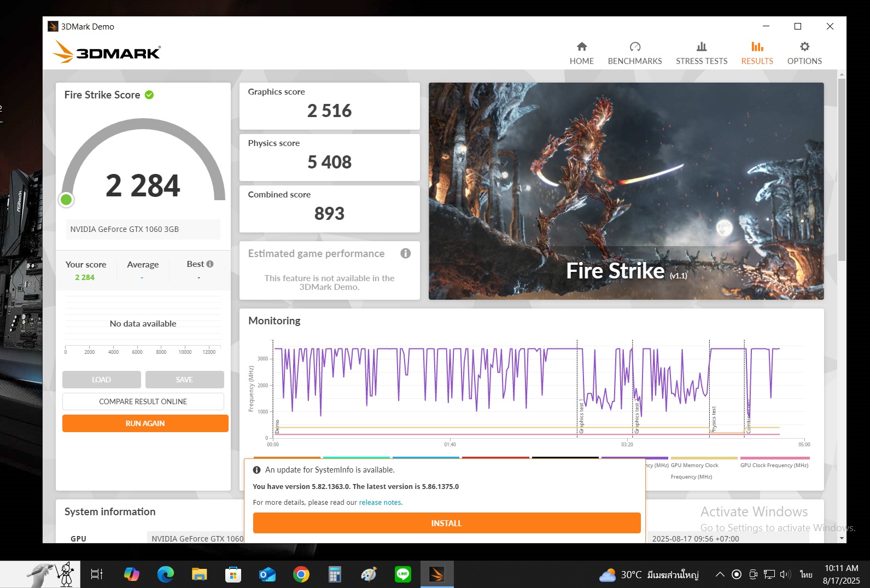Click the orange legend color bar in Monitoring

click(x=287, y=458)
